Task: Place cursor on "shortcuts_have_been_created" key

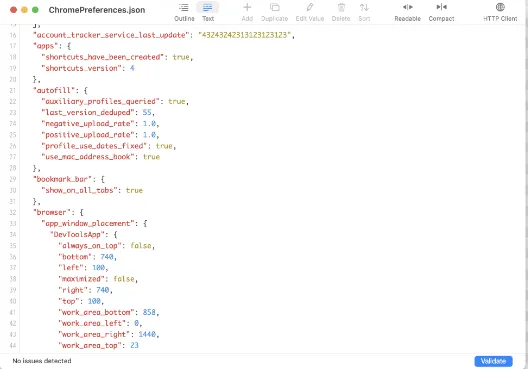Action: [102, 57]
